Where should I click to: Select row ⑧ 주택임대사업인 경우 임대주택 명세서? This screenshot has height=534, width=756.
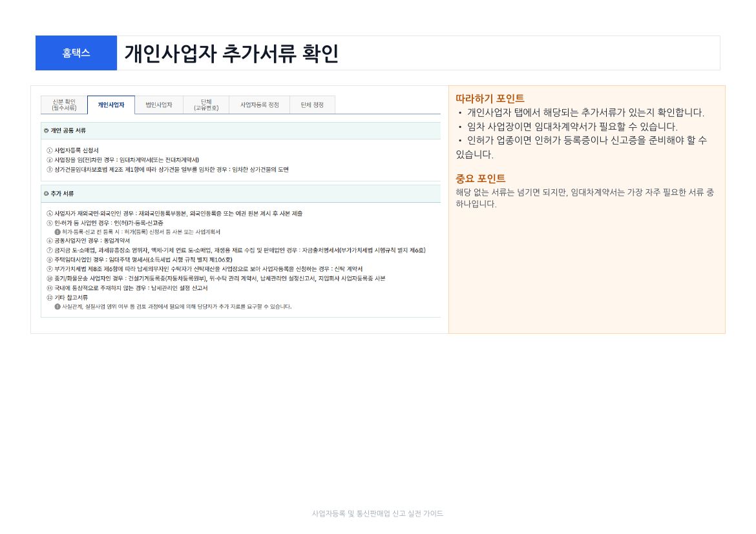tap(140, 260)
